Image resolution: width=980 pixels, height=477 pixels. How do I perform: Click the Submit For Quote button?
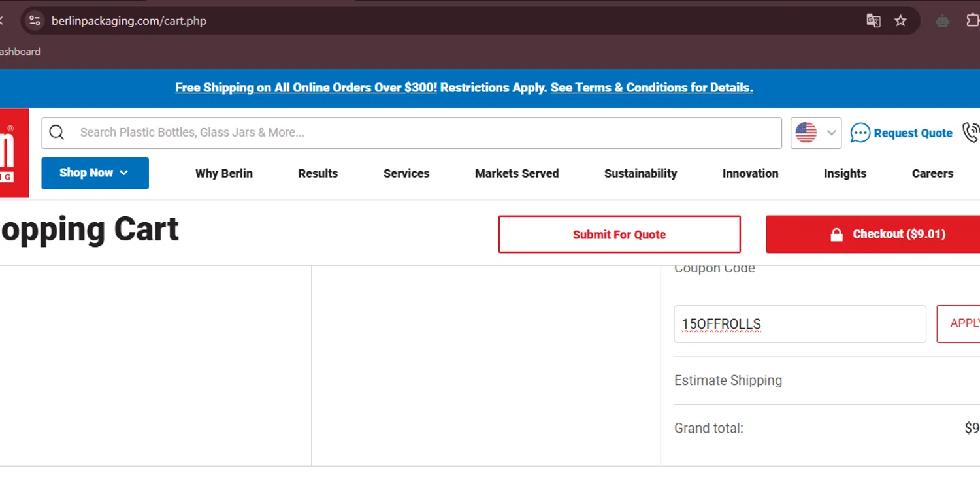[x=619, y=234]
